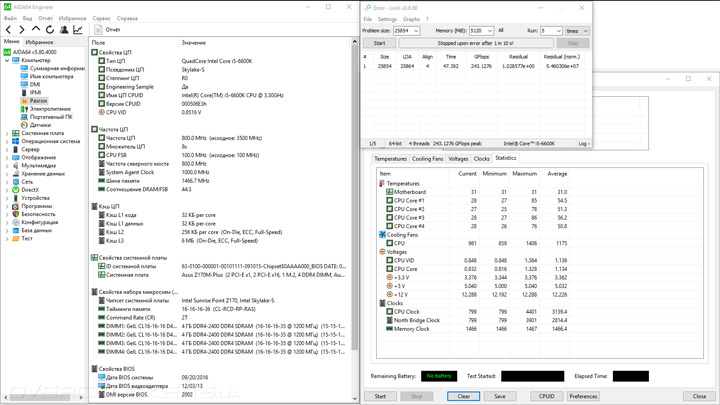Click the Отчёт report icon
The height and width of the screenshot is (405, 720).
pos(99,30)
